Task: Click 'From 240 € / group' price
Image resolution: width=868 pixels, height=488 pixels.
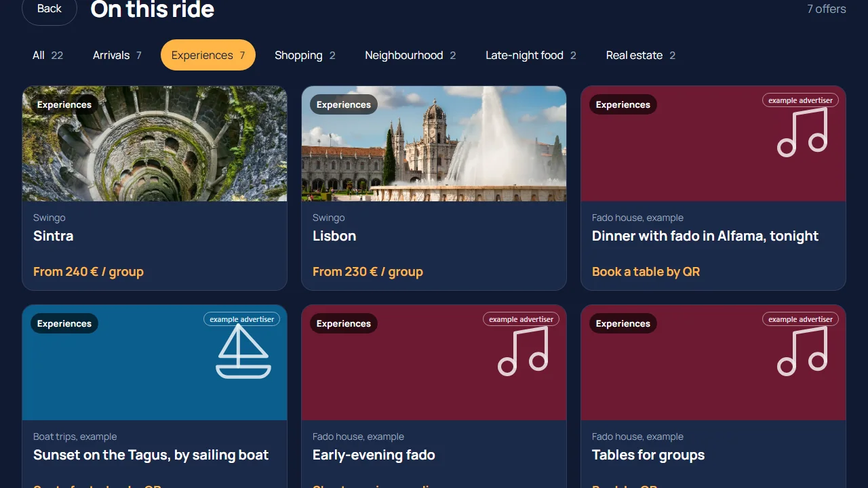Action: click(x=88, y=272)
